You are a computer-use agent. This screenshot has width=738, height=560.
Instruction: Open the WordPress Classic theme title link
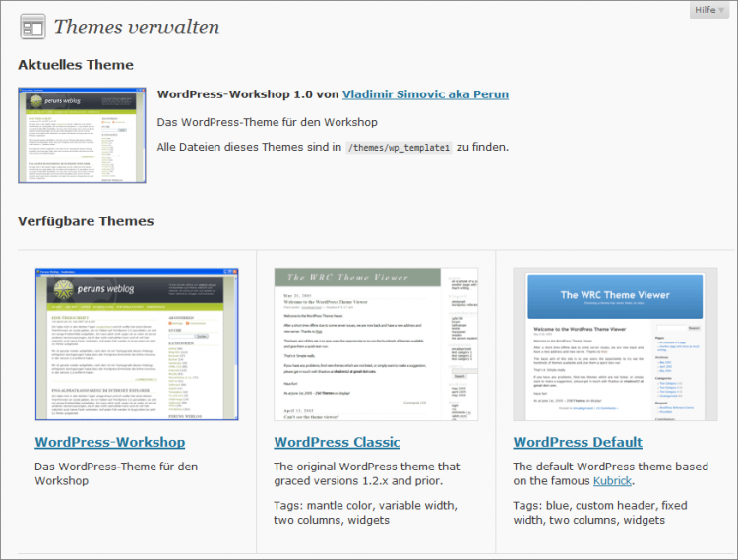point(337,442)
